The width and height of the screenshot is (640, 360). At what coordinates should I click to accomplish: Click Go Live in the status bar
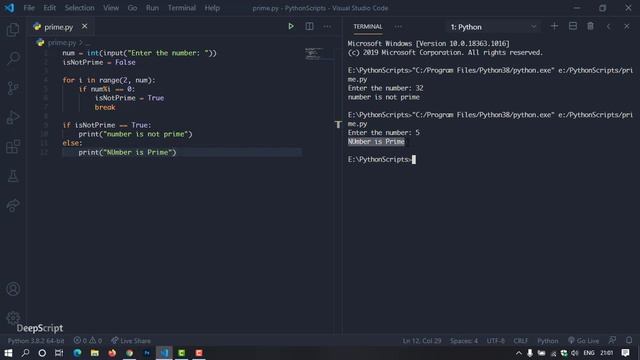click(584, 340)
